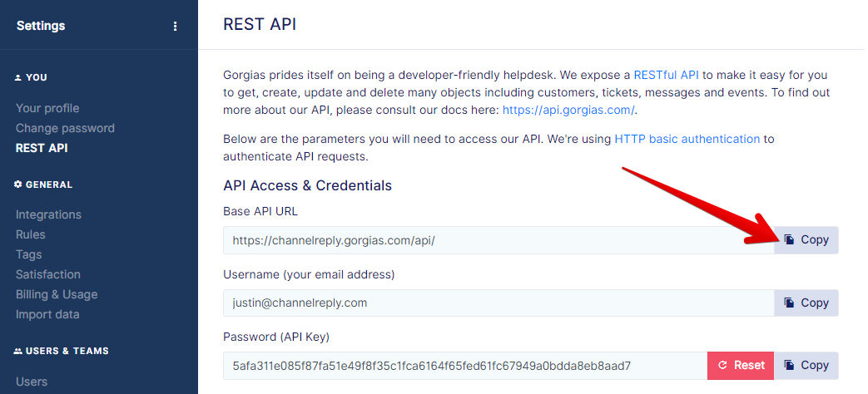Click the gear icon beside GENERAL
Screen dimensions: 868x394
[x=18, y=184]
